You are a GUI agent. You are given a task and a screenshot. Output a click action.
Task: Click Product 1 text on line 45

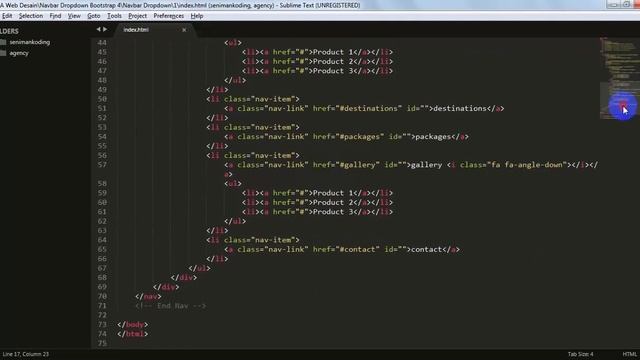pyautogui.click(x=333, y=52)
